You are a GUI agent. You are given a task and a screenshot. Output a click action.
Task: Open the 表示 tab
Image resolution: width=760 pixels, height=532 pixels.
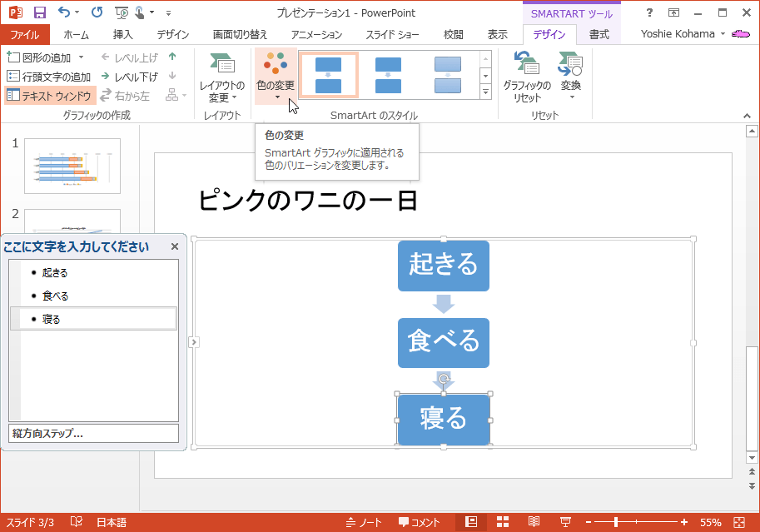497,34
